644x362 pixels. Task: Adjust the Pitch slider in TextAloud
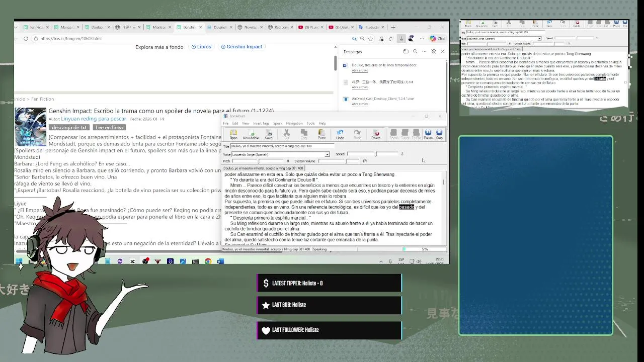259,161
